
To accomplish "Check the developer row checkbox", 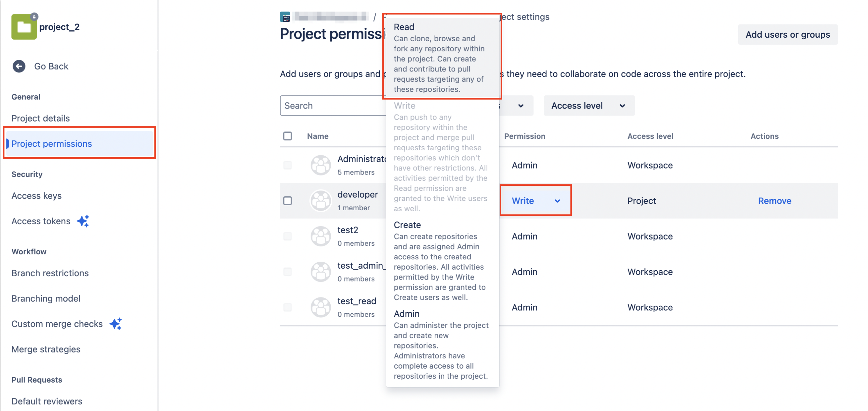I will coord(287,201).
